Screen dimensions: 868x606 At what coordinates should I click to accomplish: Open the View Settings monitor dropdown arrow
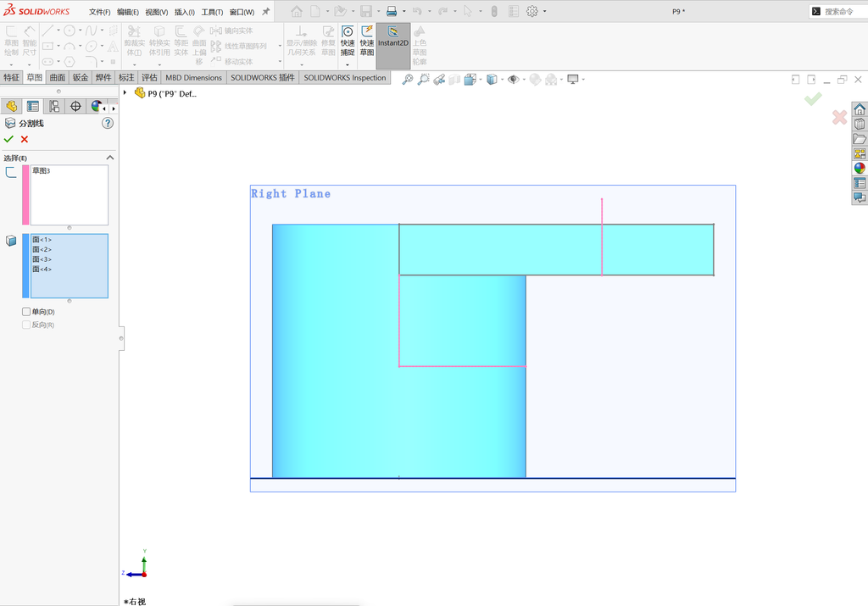(583, 80)
